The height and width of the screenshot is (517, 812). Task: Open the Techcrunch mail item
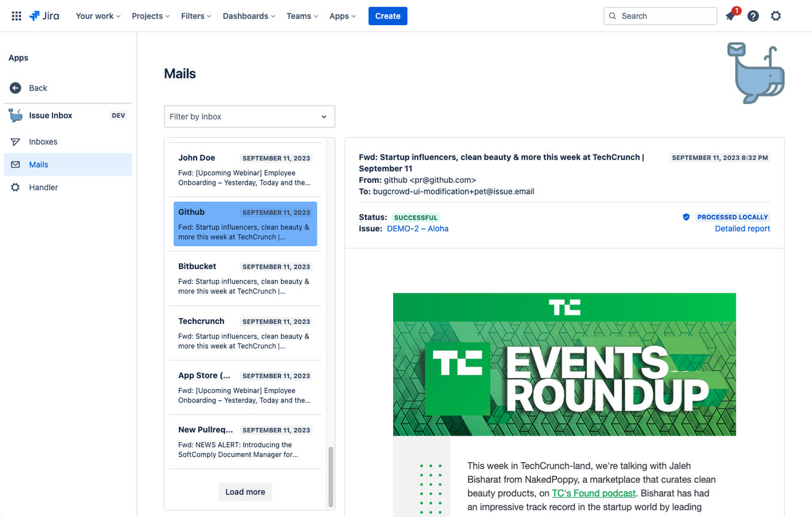pyautogui.click(x=245, y=333)
